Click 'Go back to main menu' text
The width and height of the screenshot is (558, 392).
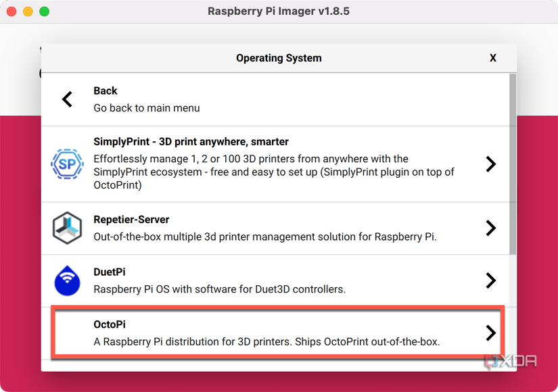pyautogui.click(x=147, y=107)
